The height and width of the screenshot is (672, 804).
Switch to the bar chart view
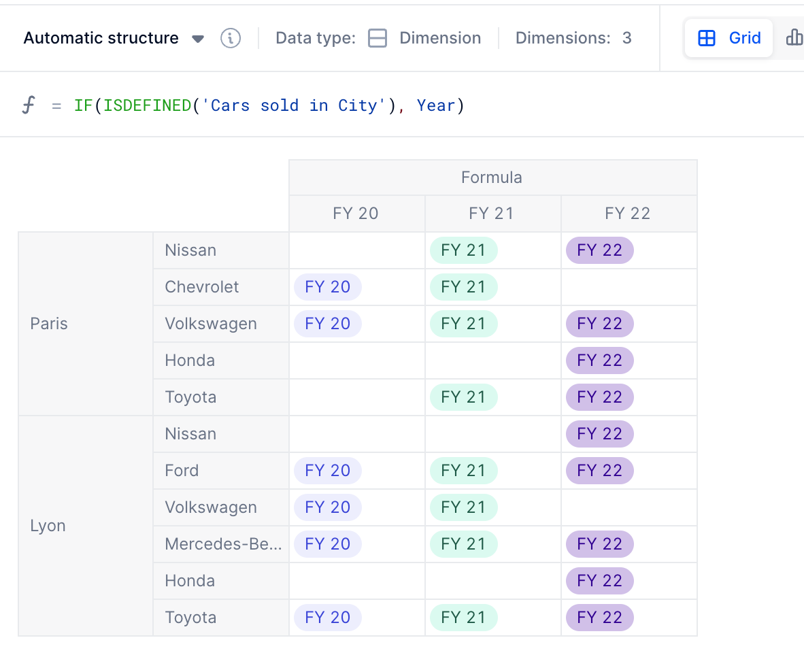[x=794, y=38]
